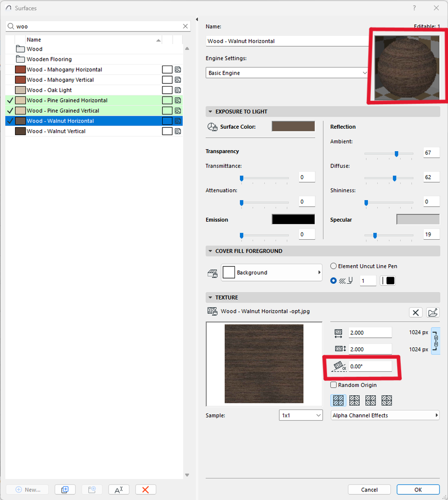Screen dimensions: 448x500
Task: Remove texture with X button
Action: click(x=416, y=312)
